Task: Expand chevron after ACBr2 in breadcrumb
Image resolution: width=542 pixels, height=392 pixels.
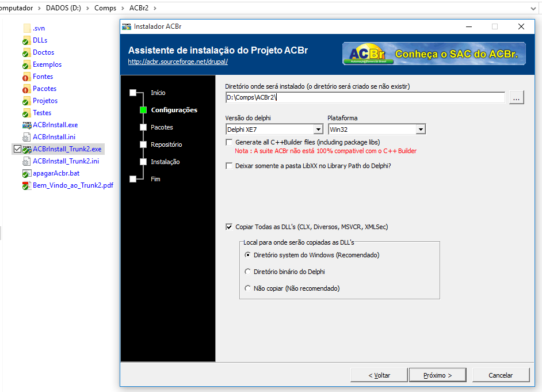Action: (155, 8)
